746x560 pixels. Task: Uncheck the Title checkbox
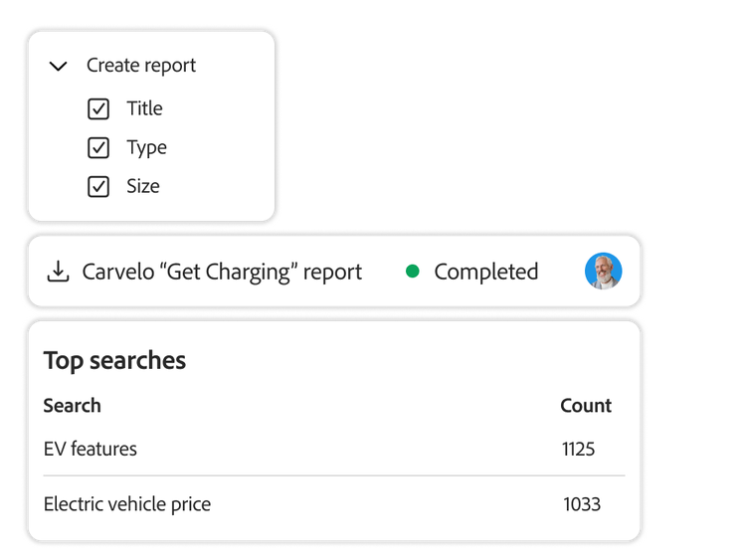click(98, 108)
